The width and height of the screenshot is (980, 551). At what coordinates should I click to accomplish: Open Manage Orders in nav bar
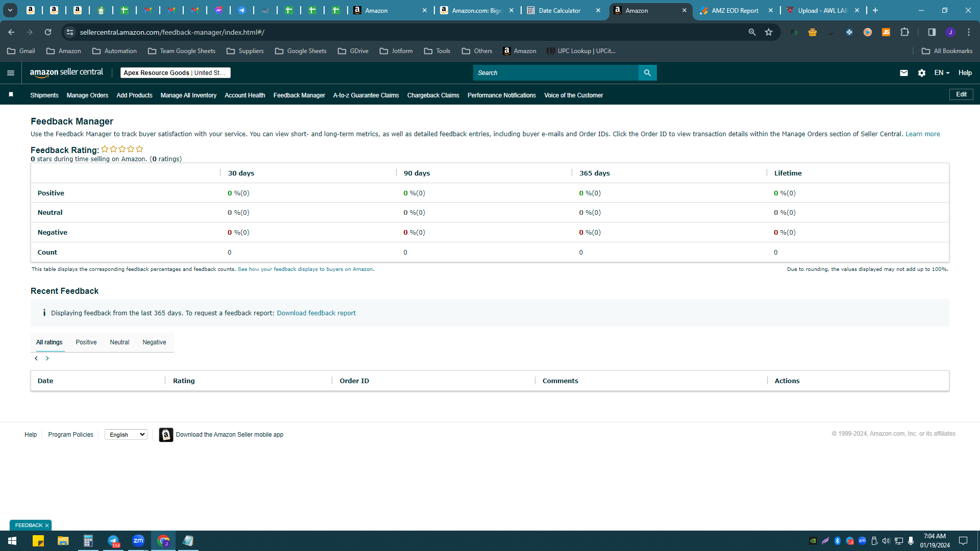87,95
